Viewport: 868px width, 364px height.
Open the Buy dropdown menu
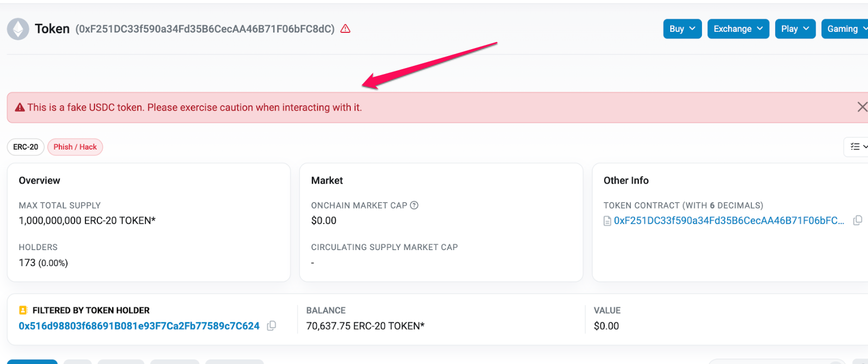tap(682, 29)
